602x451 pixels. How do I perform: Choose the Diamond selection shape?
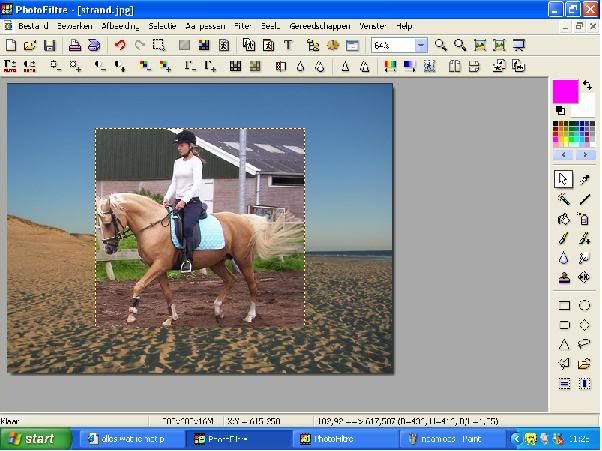point(584,325)
